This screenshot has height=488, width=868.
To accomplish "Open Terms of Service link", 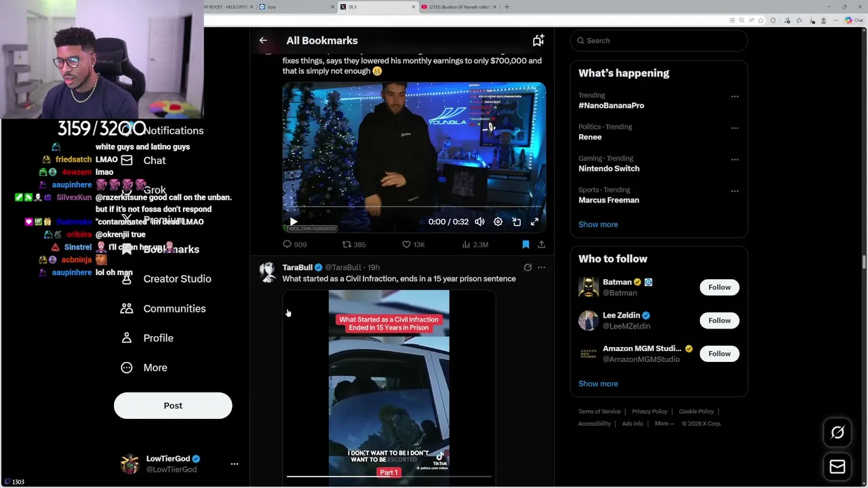I will (599, 411).
